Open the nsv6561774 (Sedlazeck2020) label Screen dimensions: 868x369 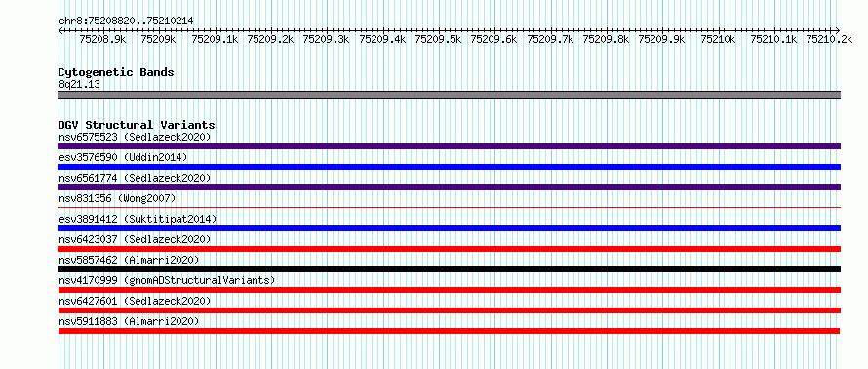135,178
